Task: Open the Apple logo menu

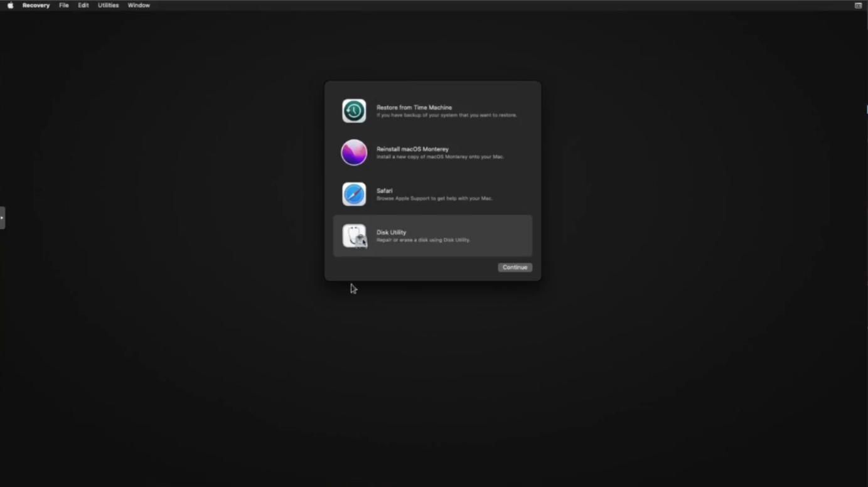Action: coord(10,5)
